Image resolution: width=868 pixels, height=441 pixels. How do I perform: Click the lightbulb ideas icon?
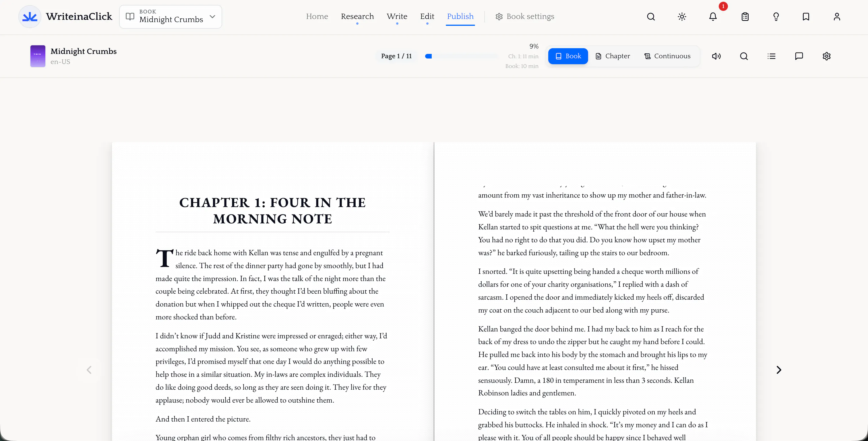pyautogui.click(x=776, y=17)
